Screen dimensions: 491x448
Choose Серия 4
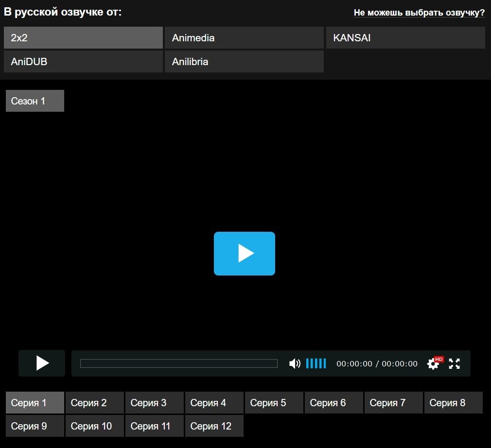[214, 403]
